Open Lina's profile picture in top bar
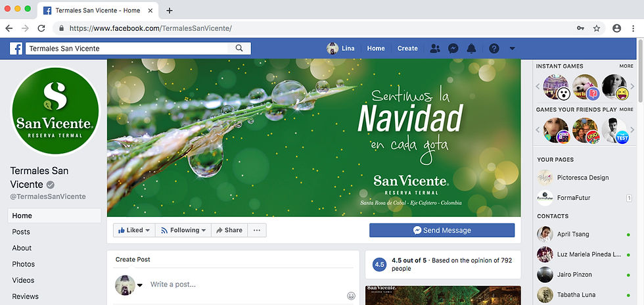 point(333,49)
